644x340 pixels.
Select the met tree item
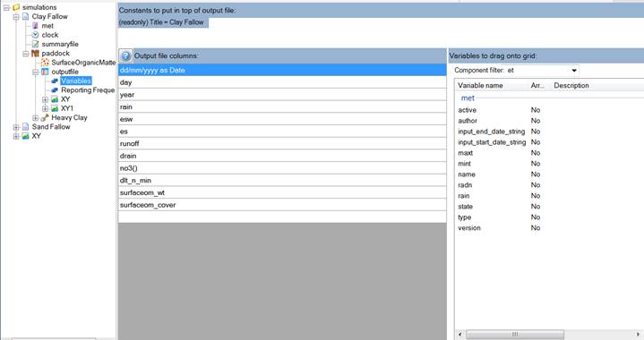coord(47,26)
